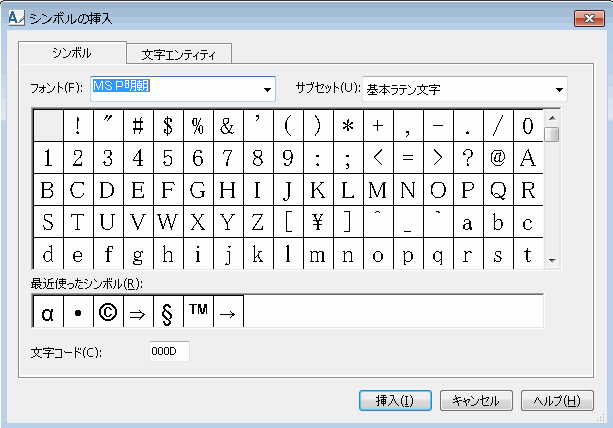This screenshot has width=613, height=428.
Task: Click the キャンセル button
Action: point(476,401)
